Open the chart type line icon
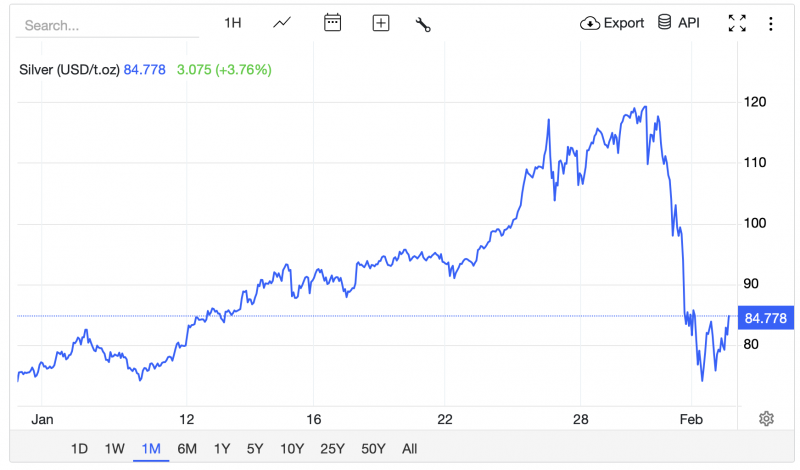The height and width of the screenshot is (470, 800). pyautogui.click(x=282, y=23)
